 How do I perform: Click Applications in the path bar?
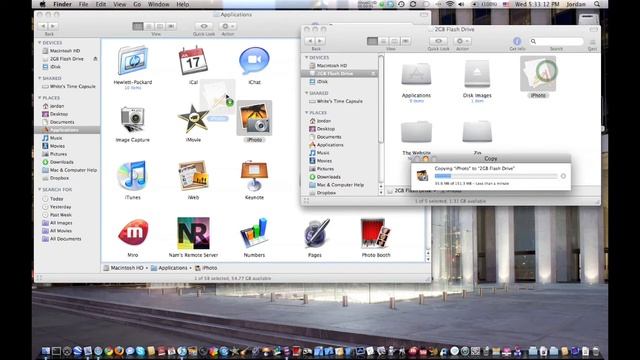coord(169,268)
